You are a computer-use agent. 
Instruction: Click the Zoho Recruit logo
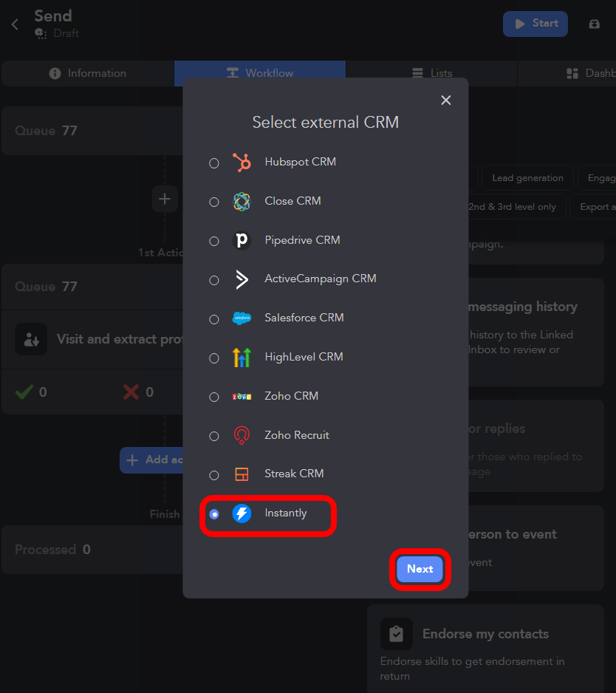coord(242,435)
